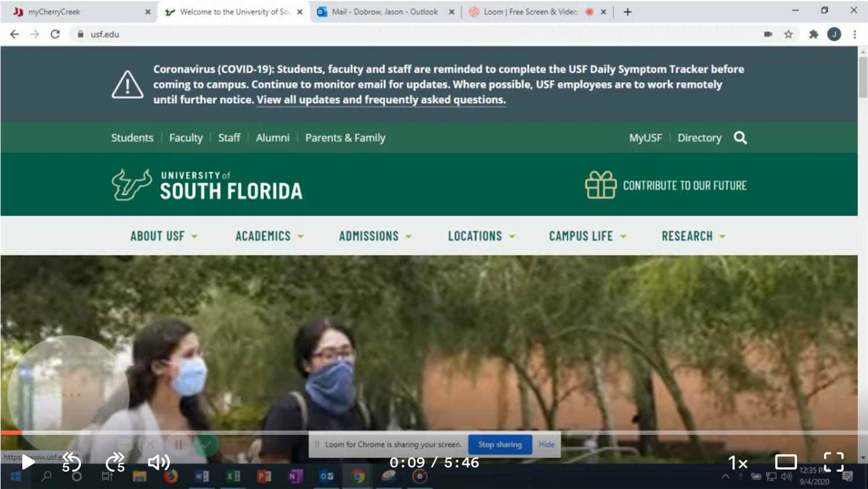868x489 pixels.
Task: Open the Students link
Action: (132, 138)
